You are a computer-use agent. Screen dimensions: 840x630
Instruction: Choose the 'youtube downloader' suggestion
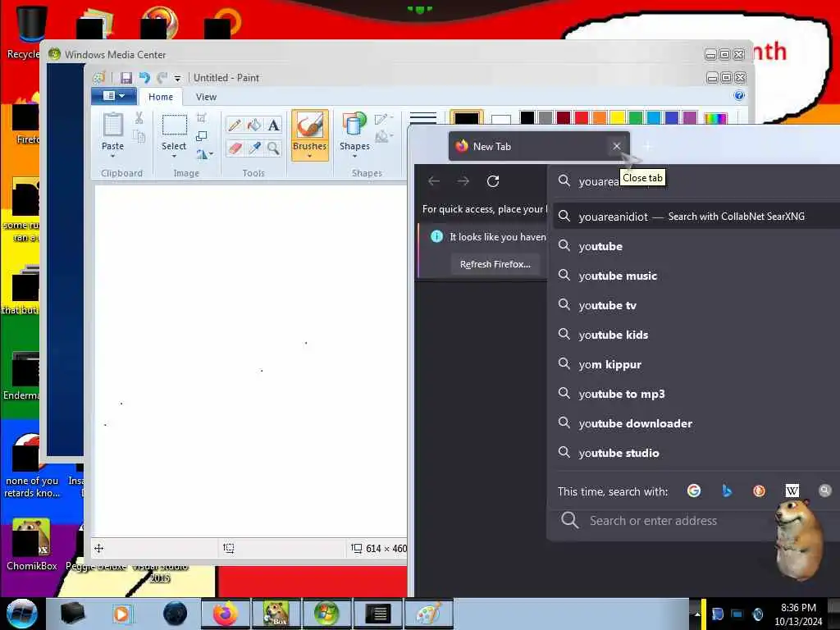[696, 423]
